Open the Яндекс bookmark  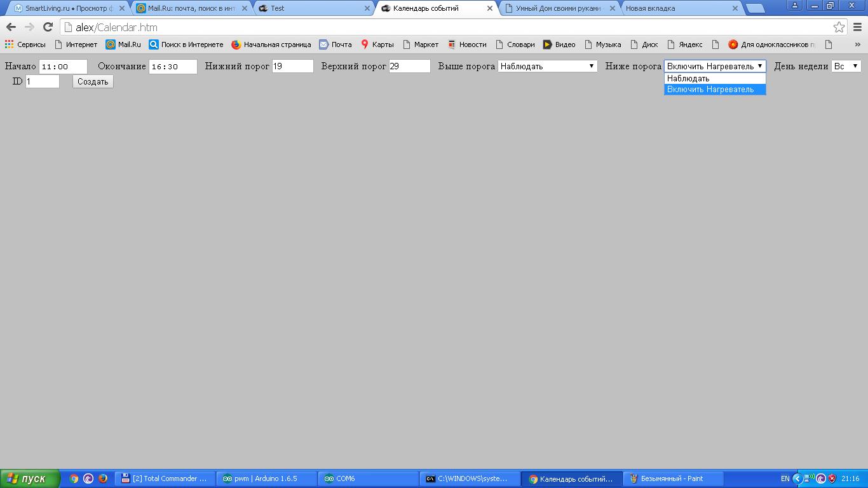[685, 44]
